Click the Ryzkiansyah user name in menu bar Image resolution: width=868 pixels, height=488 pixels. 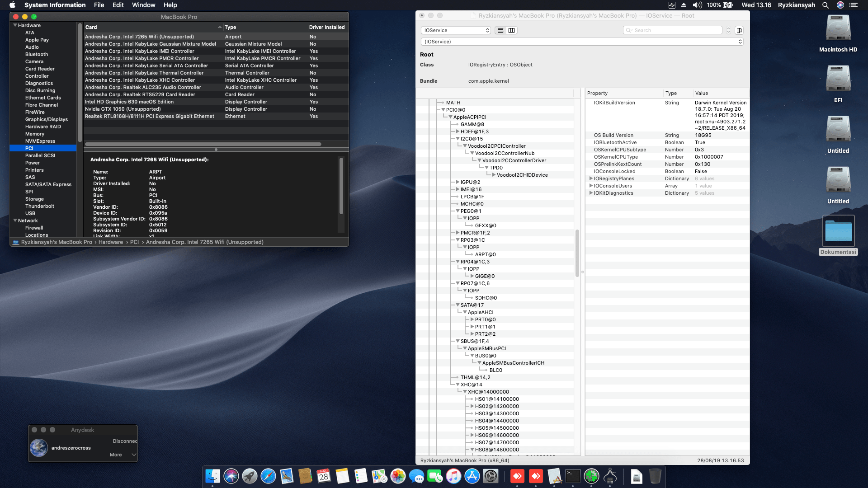[796, 5]
